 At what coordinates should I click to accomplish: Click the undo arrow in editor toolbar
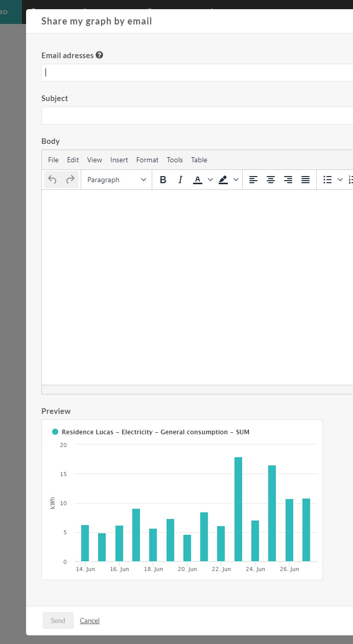52,180
